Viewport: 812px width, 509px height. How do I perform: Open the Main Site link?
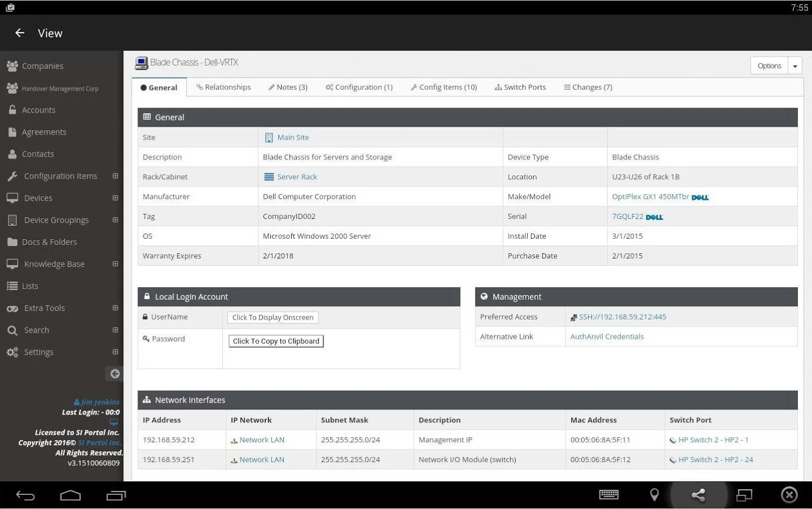pos(293,137)
